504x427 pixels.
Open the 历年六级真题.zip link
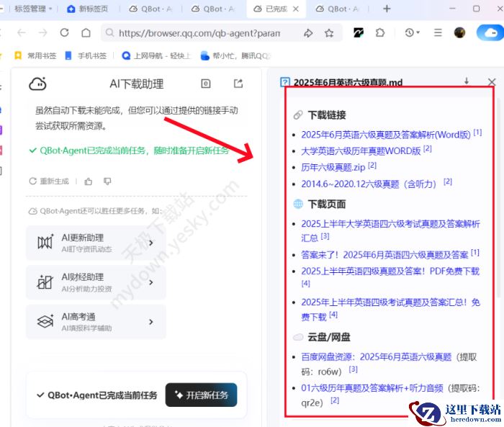point(333,167)
